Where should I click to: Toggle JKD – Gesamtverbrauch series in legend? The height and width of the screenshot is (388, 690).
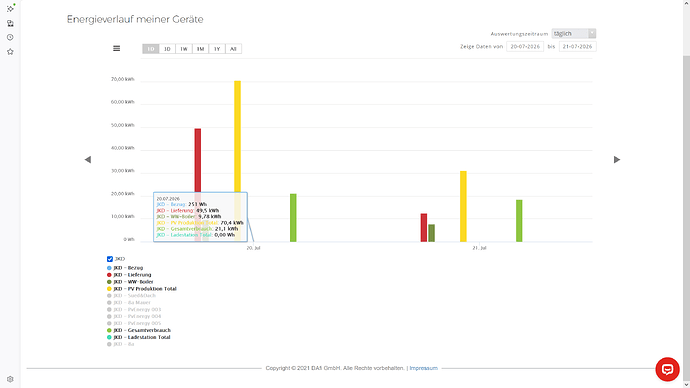click(139, 330)
